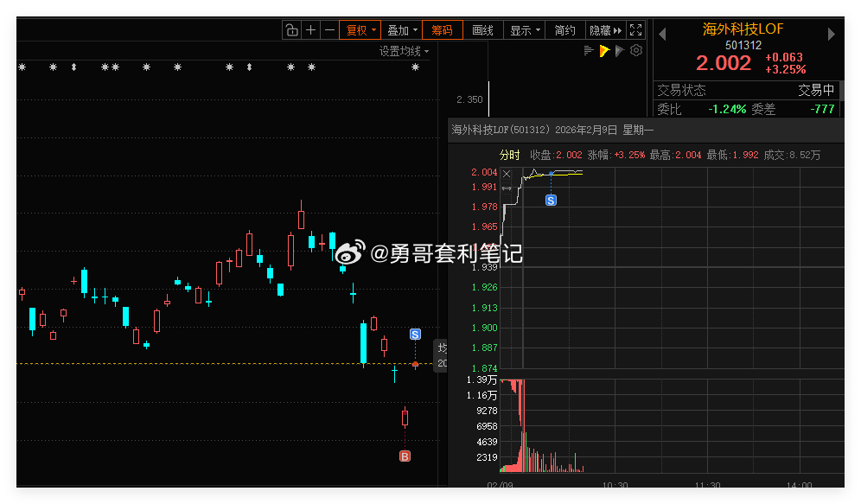
Task: Click the left arrow beside 海外科技LOF quote
Action: (662, 34)
